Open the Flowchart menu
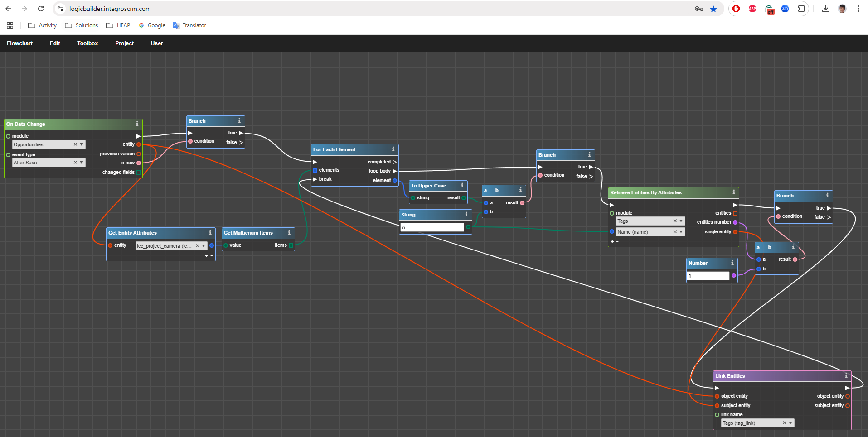This screenshot has width=868, height=437. (19, 43)
